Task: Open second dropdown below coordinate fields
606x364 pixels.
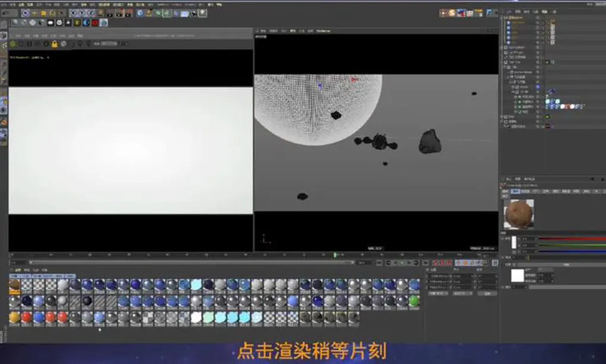Action: [463, 294]
